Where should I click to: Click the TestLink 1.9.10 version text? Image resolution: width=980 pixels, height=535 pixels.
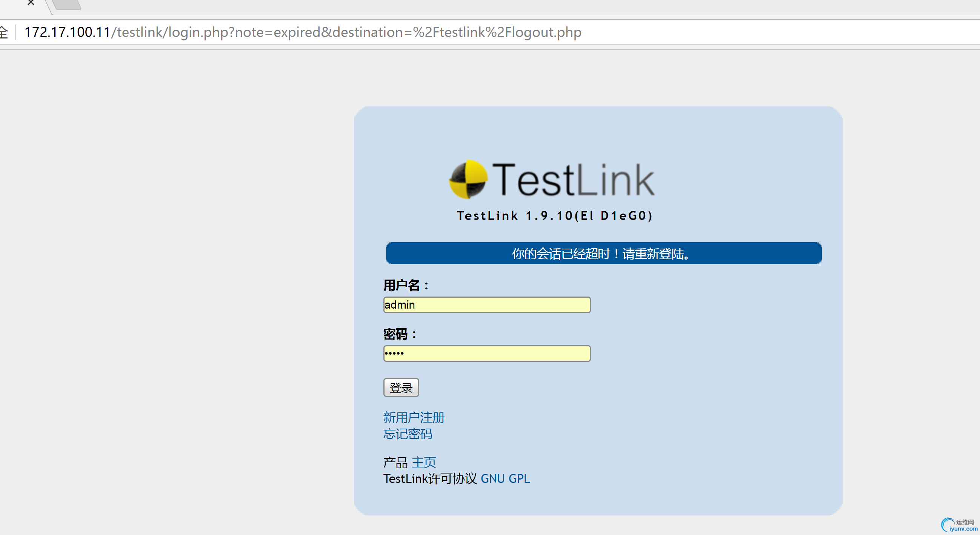[555, 216]
